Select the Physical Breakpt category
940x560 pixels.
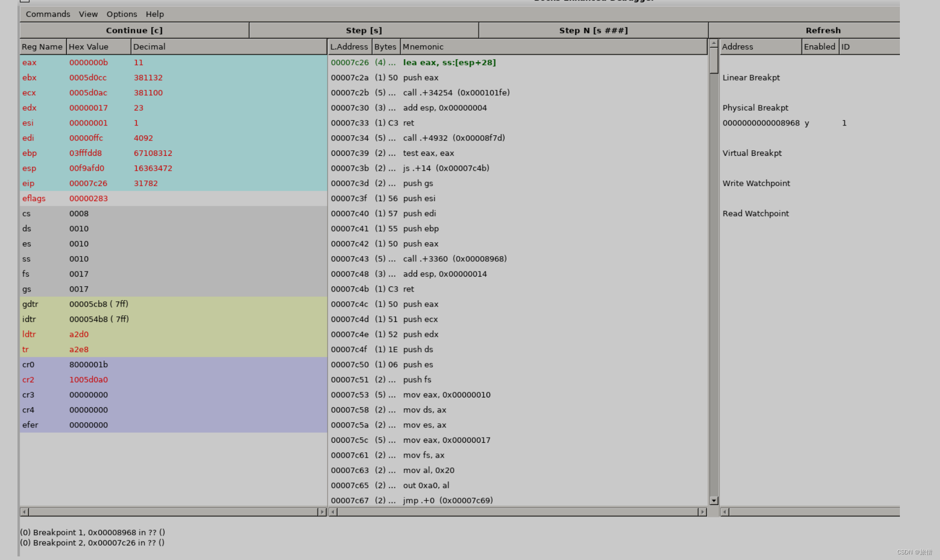(x=755, y=107)
